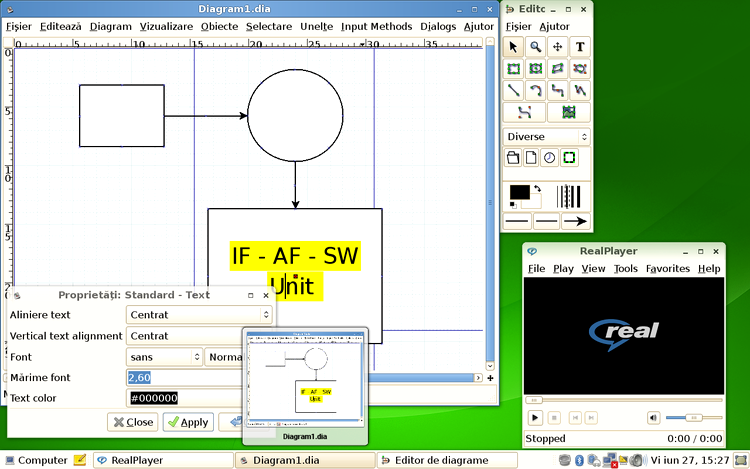Choose the Text tool (T icon)
The image size is (750, 469).
point(580,47)
